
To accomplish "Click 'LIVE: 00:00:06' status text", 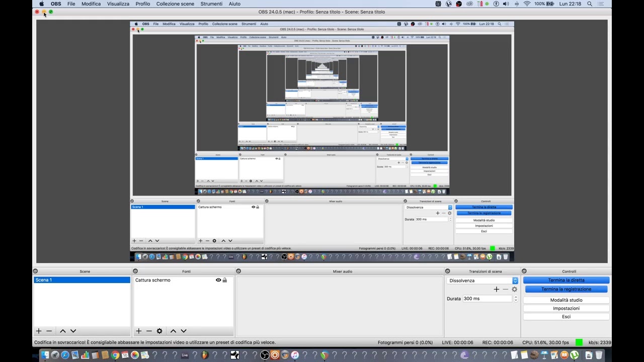I will click(457, 342).
